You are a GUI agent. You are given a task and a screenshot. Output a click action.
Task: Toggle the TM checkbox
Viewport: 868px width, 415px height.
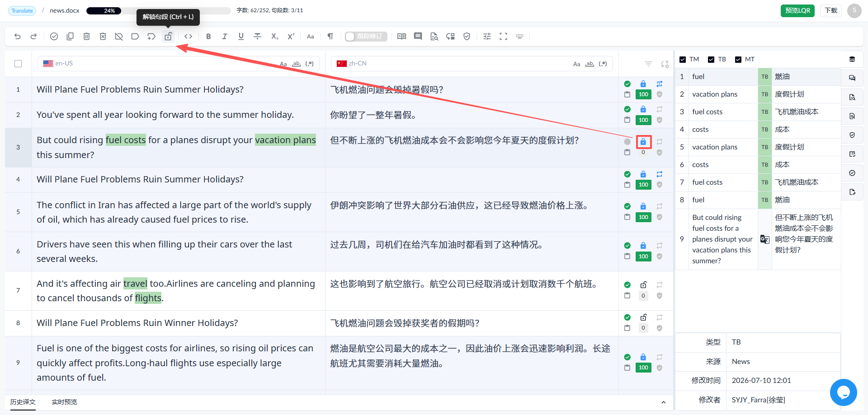(x=683, y=60)
